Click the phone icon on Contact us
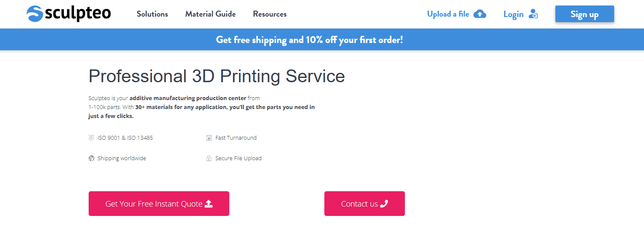This screenshot has width=644, height=230. pyautogui.click(x=384, y=204)
